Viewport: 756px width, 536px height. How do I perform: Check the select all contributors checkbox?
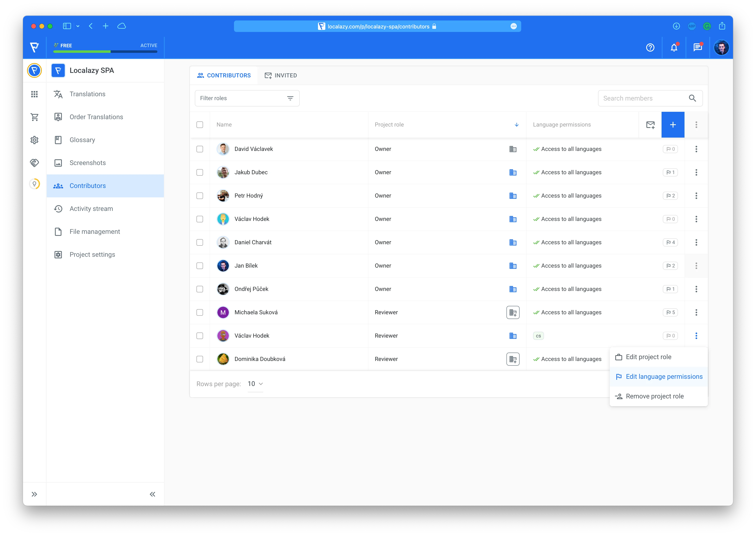(x=200, y=125)
